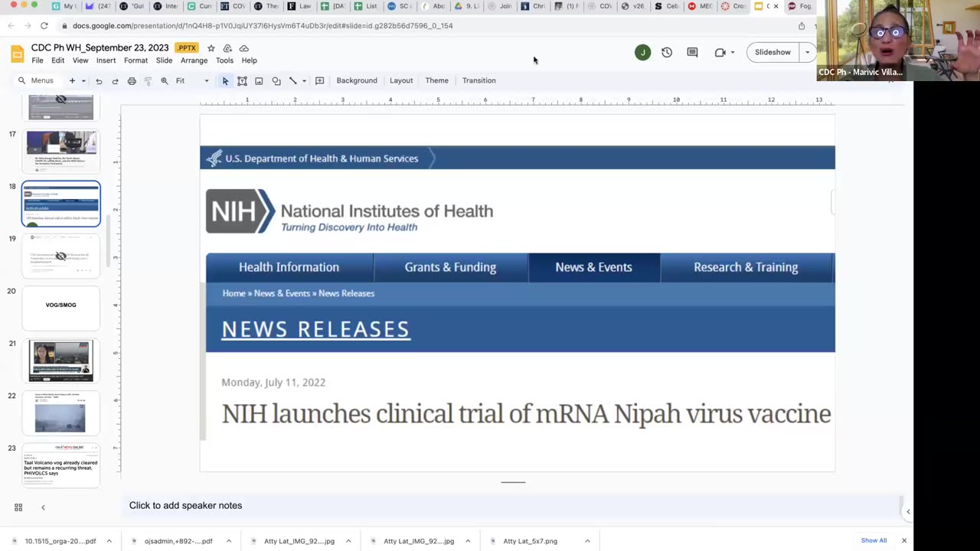
Task: Open the Slide menu
Action: pyautogui.click(x=165, y=60)
